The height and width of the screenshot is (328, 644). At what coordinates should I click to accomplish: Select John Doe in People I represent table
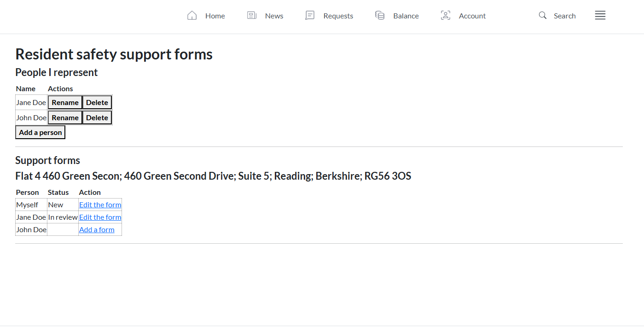pos(31,117)
